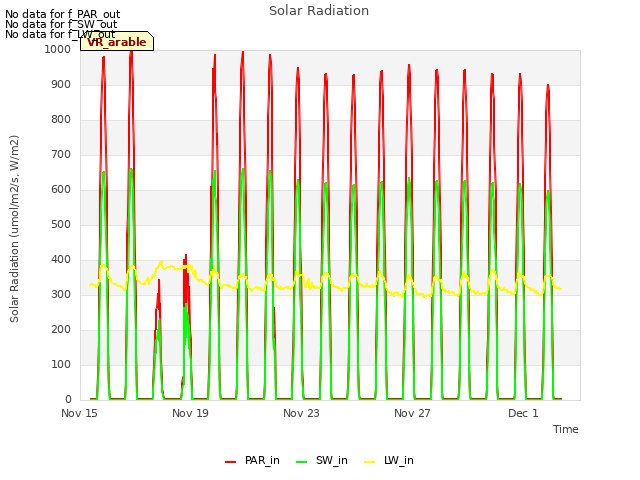Toggle the LW_in legend entry

tap(389, 460)
